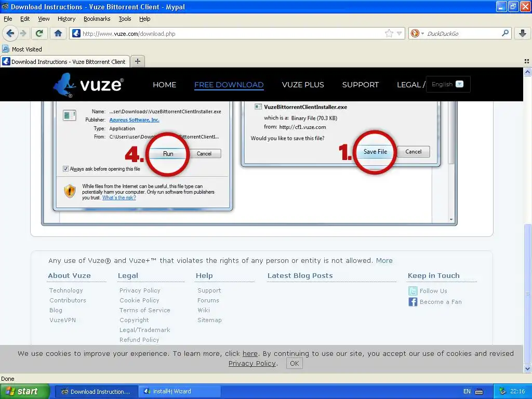The height and width of the screenshot is (399, 532).
Task: Open the Forums footer link
Action: tap(208, 300)
